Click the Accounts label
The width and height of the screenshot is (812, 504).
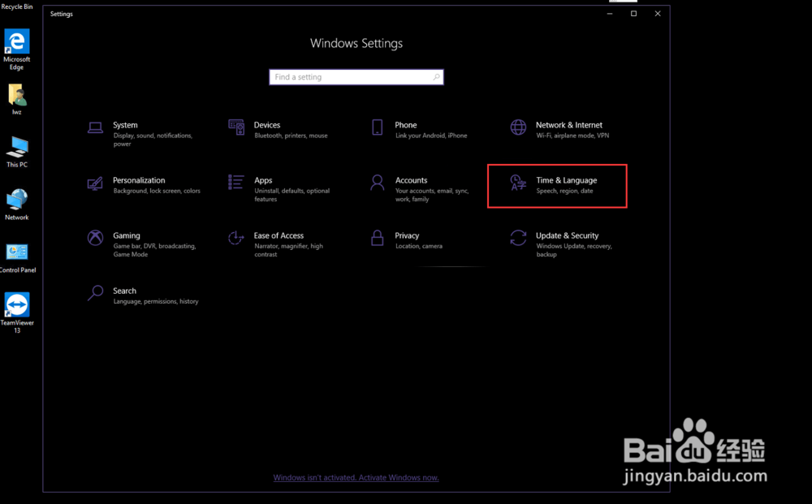(411, 181)
